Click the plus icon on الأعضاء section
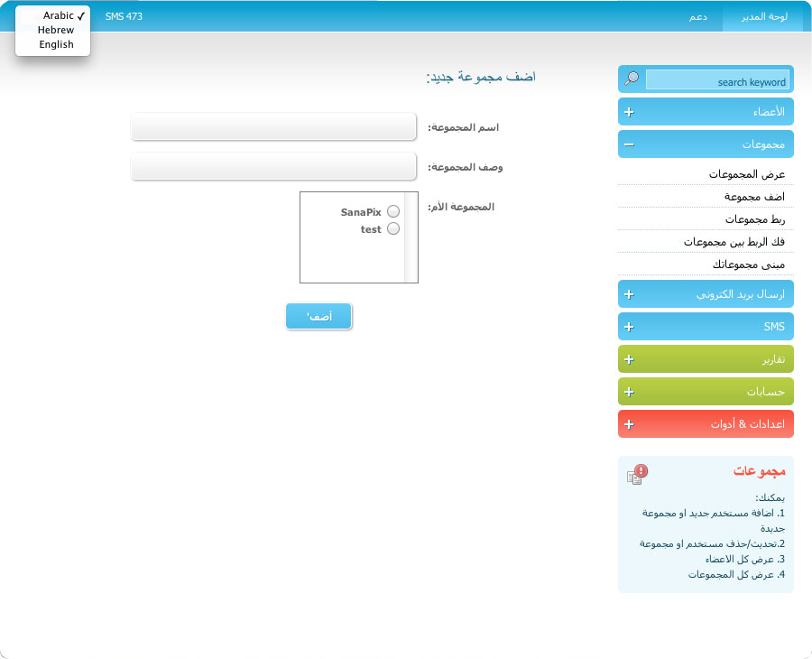 tap(629, 112)
